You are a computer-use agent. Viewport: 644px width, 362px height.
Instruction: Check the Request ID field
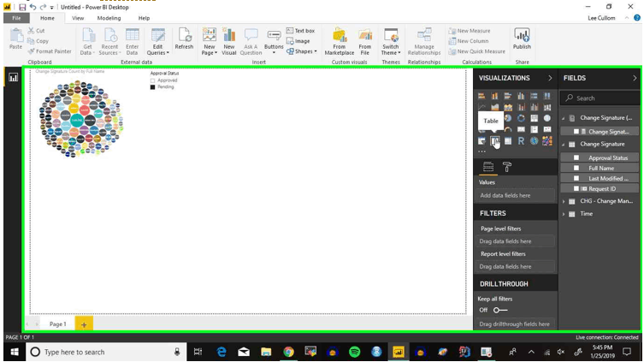click(x=576, y=188)
